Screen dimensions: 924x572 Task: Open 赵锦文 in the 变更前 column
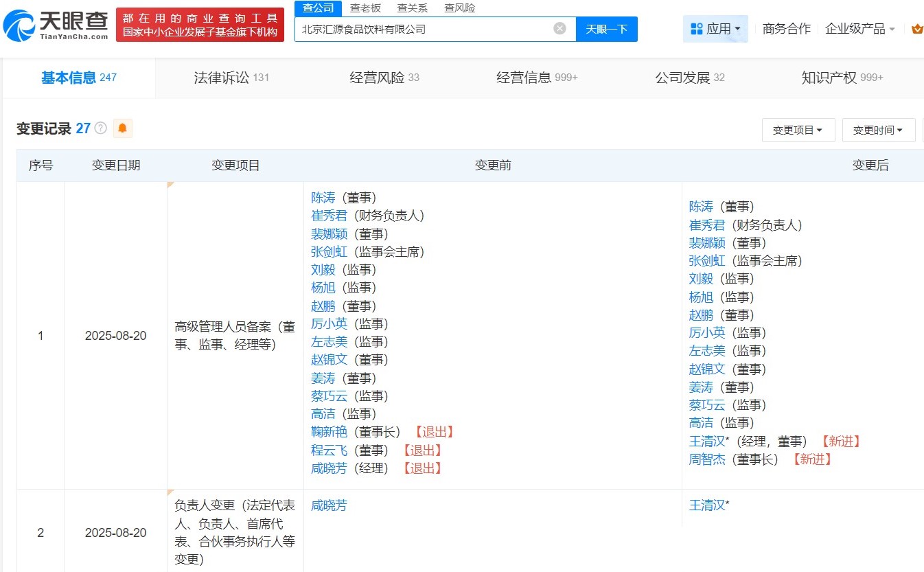pyautogui.click(x=329, y=359)
